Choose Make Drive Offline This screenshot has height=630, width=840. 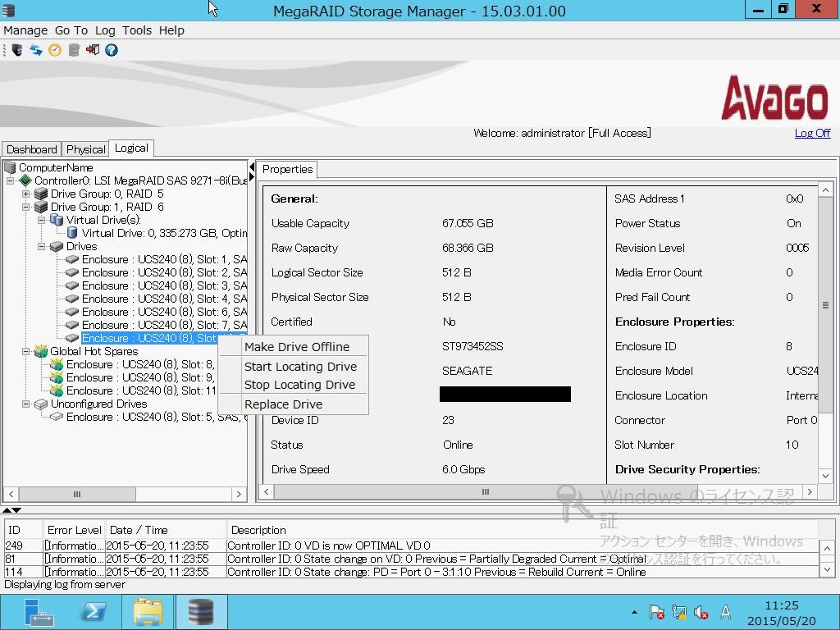297,347
